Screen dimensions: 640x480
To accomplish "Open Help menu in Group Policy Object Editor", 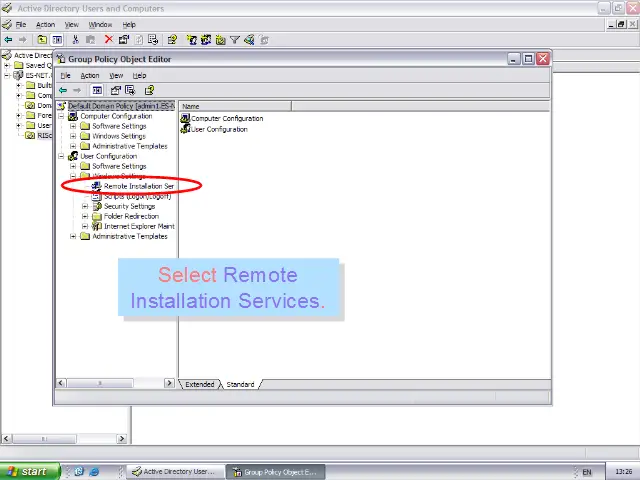I will (139, 76).
